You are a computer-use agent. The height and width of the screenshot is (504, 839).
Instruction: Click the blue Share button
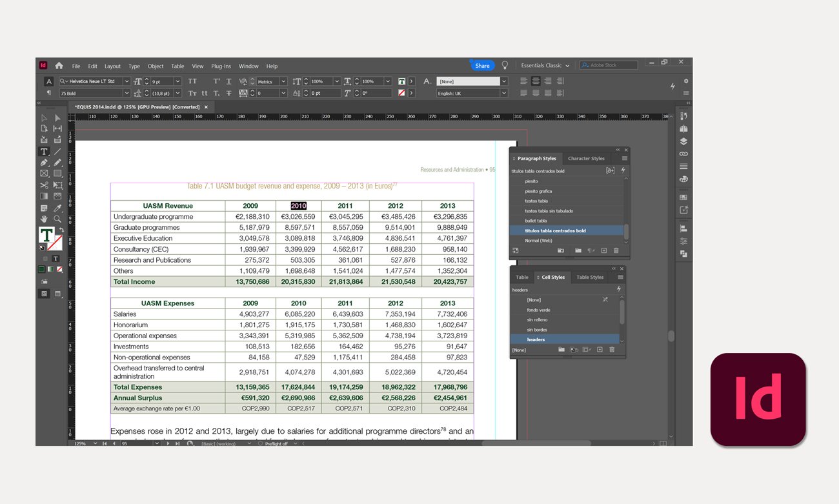[x=482, y=65]
